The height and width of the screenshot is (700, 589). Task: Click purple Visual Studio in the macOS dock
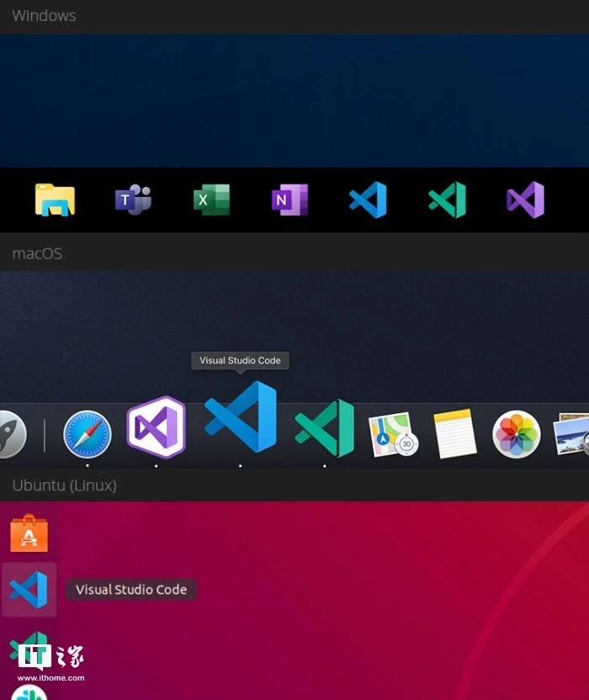pos(156,427)
